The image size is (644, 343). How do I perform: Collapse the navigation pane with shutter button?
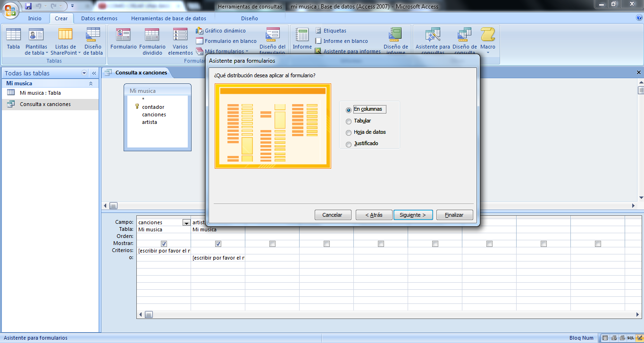(x=94, y=73)
